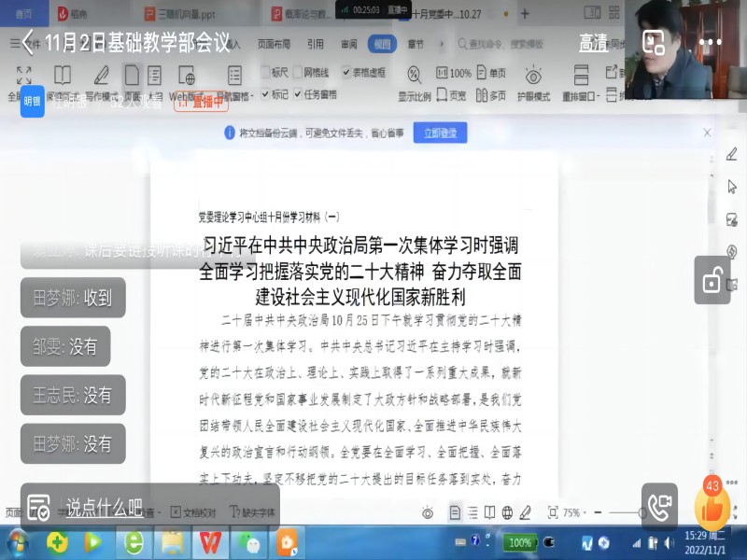Click 立即登录 in the backup banner
This screenshot has height=560, width=747.
(440, 133)
